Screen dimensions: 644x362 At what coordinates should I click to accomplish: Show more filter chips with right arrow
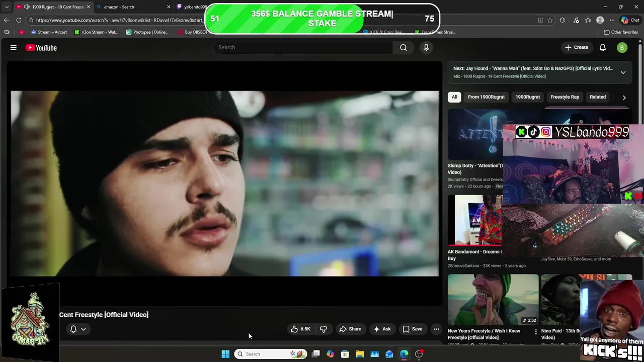click(624, 98)
